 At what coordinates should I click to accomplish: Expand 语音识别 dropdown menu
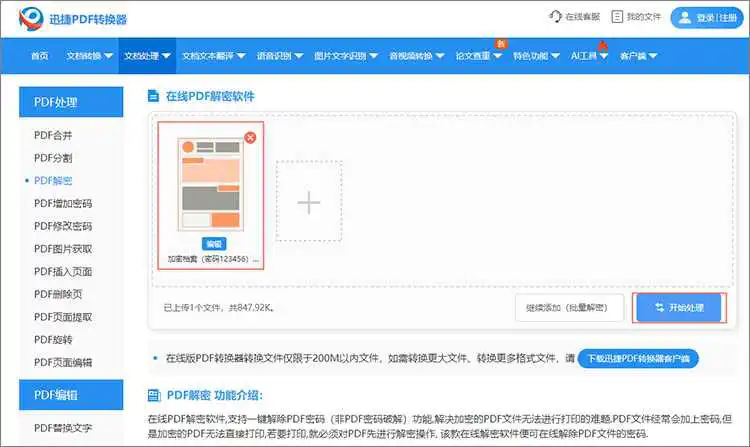click(x=280, y=56)
